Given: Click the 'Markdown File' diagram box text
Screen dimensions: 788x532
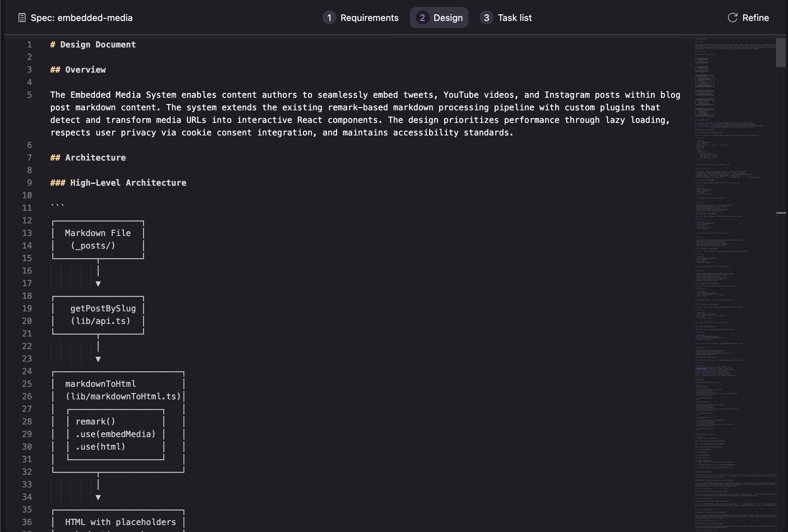Looking at the screenshot, I should click(x=98, y=233).
